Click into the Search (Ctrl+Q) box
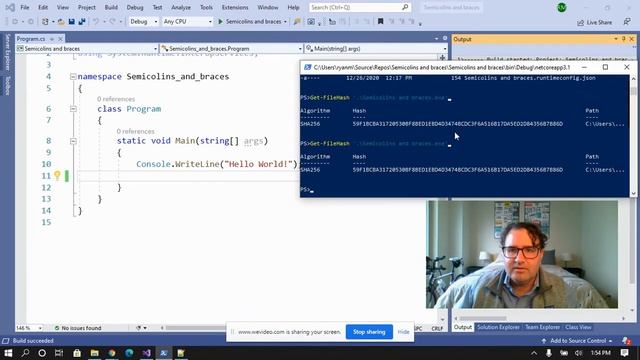The width and height of the screenshot is (640, 360). click(355, 7)
